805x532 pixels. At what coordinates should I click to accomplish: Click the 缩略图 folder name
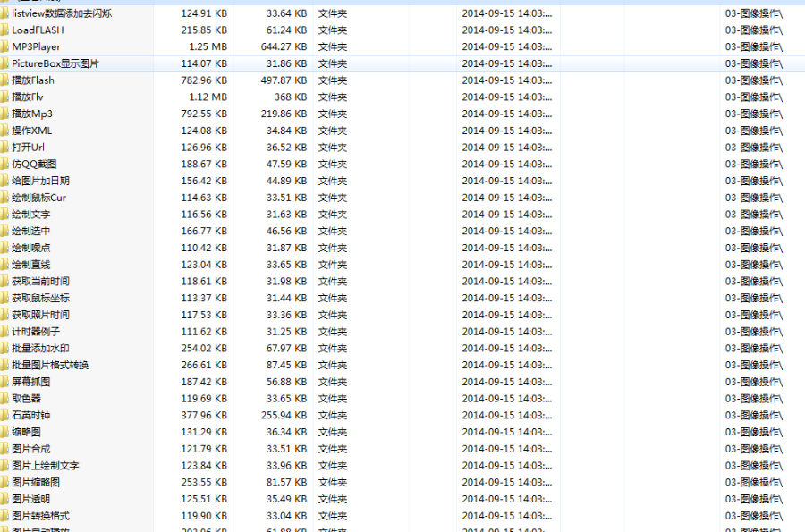tap(26, 433)
